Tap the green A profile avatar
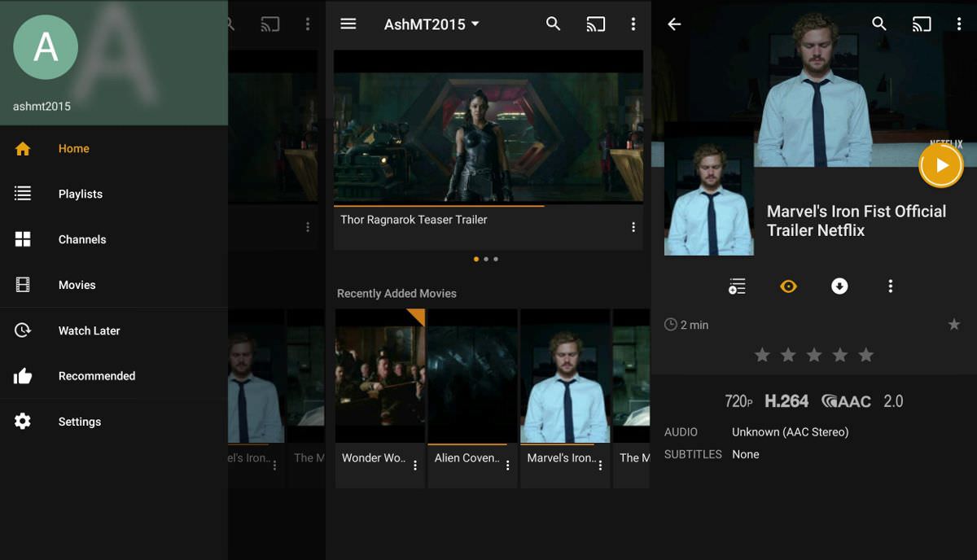The width and height of the screenshot is (977, 560). point(46,47)
